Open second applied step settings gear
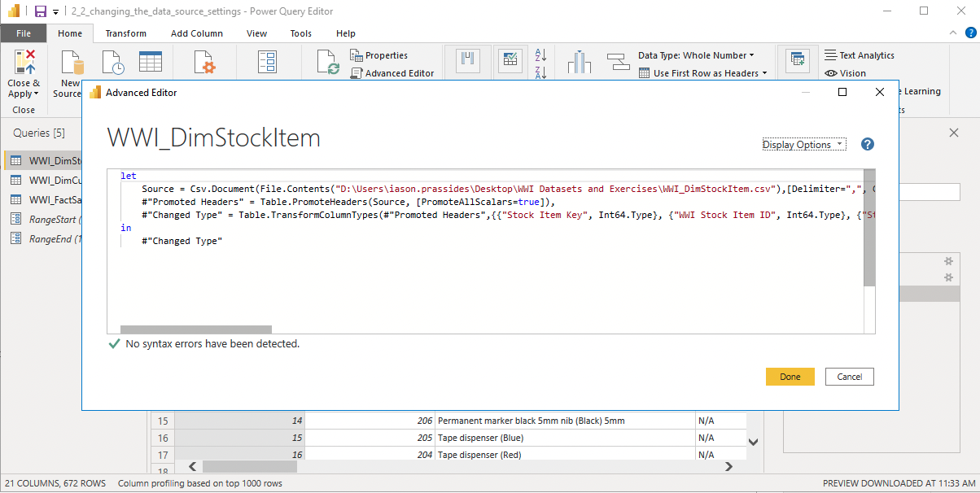This screenshot has height=493, width=980. click(x=947, y=277)
